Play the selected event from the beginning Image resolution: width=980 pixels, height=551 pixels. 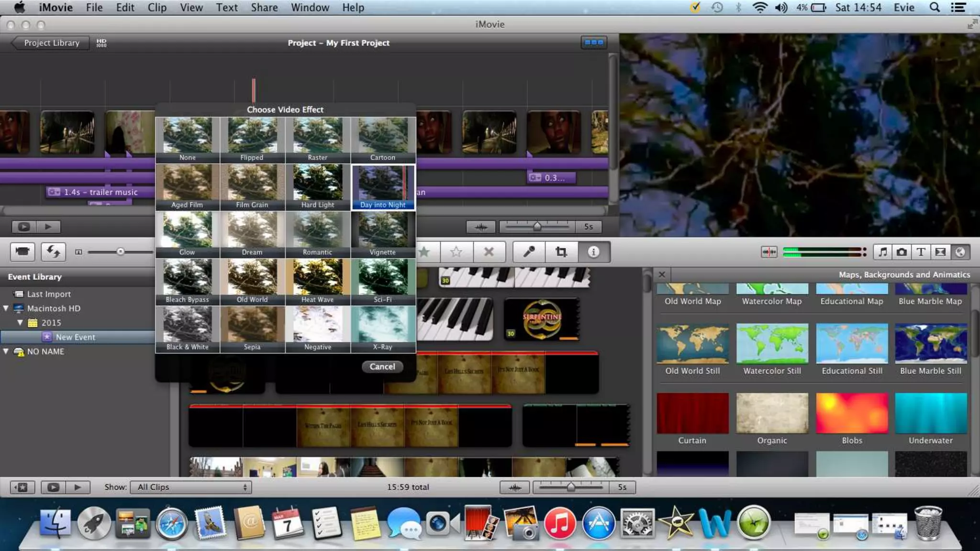pyautogui.click(x=78, y=487)
